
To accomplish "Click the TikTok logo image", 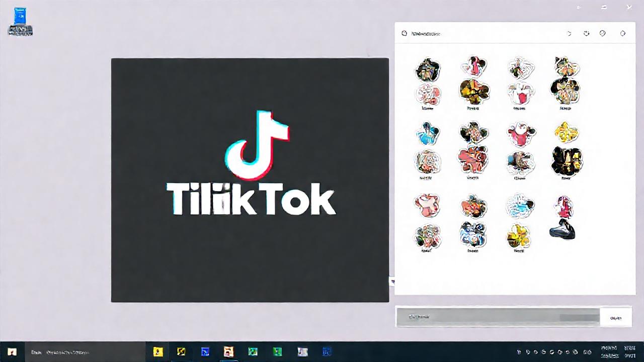I will (x=250, y=180).
